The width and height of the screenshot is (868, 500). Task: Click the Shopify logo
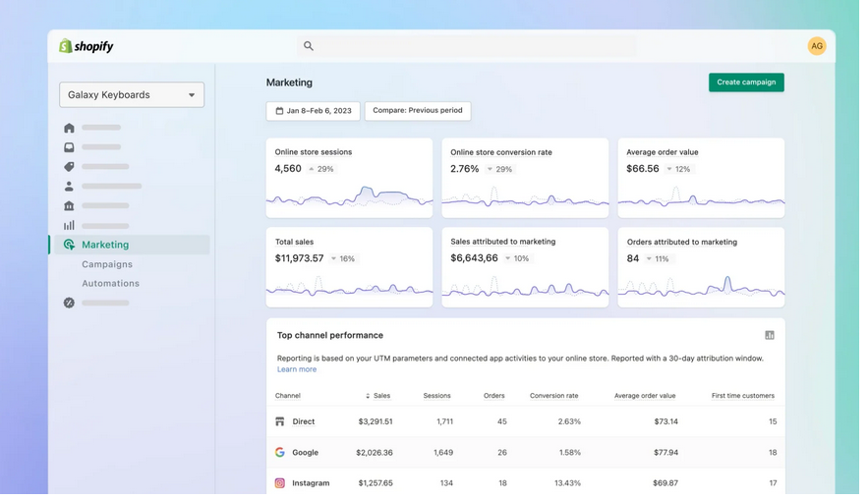point(87,46)
